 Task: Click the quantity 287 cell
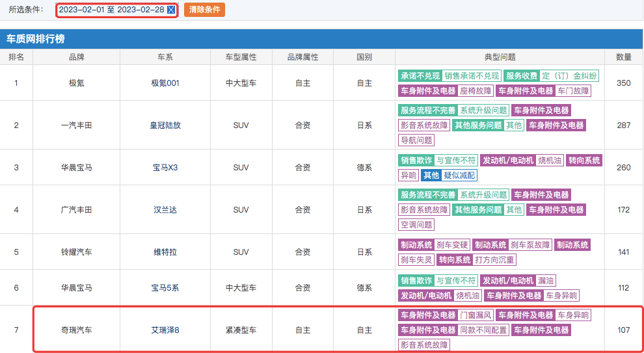[x=624, y=125]
